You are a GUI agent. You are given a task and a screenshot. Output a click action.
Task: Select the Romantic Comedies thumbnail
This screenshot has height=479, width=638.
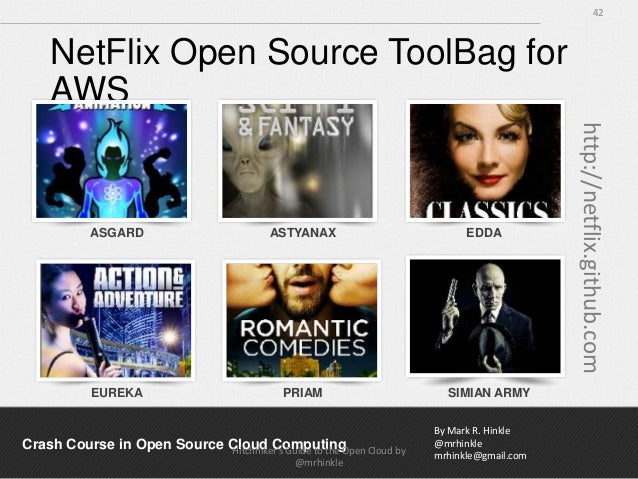click(x=302, y=320)
